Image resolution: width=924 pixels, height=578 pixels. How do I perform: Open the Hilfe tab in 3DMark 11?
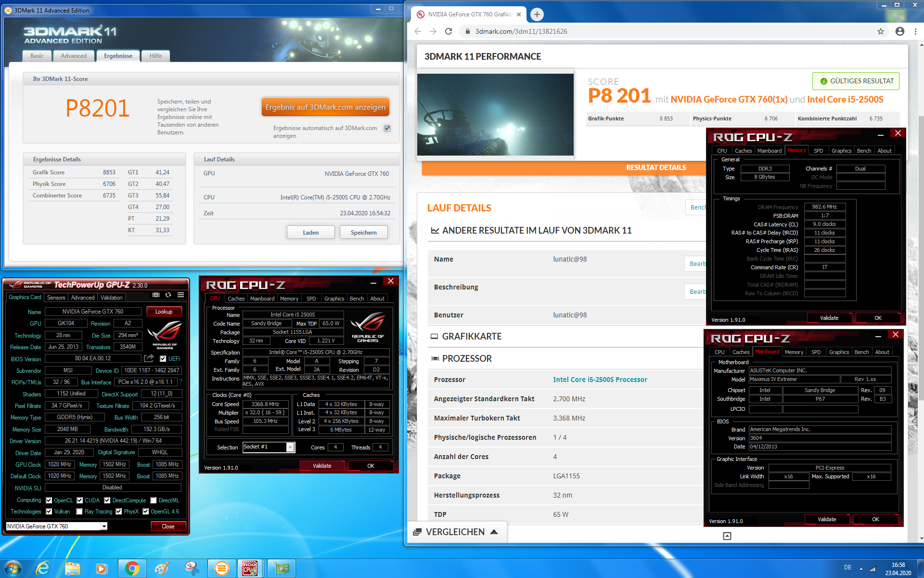[155, 56]
